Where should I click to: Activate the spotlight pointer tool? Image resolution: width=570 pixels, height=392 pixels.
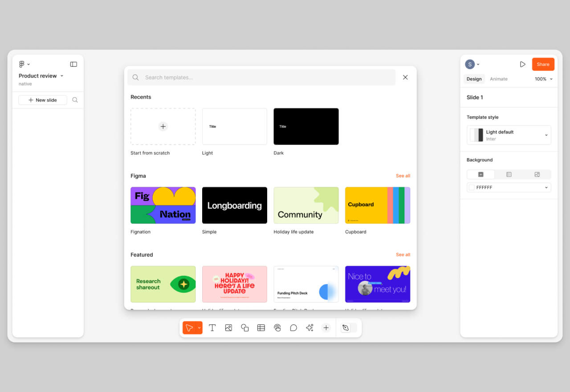[x=277, y=327]
